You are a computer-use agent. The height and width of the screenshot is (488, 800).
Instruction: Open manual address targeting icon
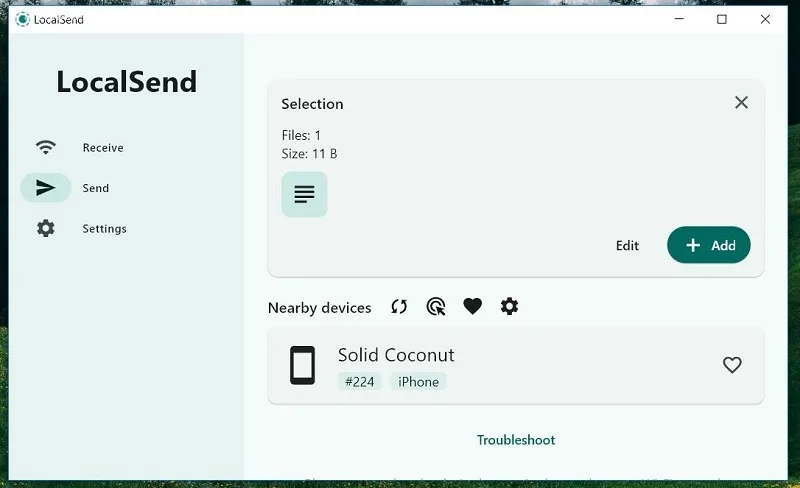click(436, 307)
